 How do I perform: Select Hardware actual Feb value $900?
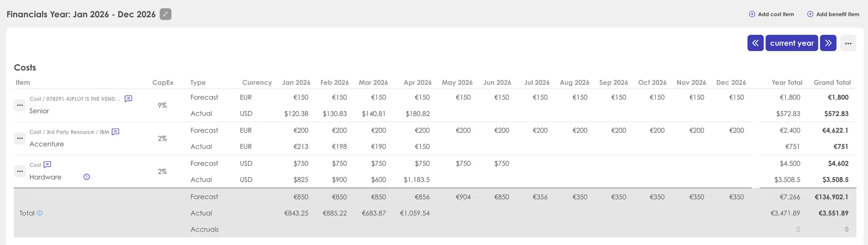pos(339,180)
